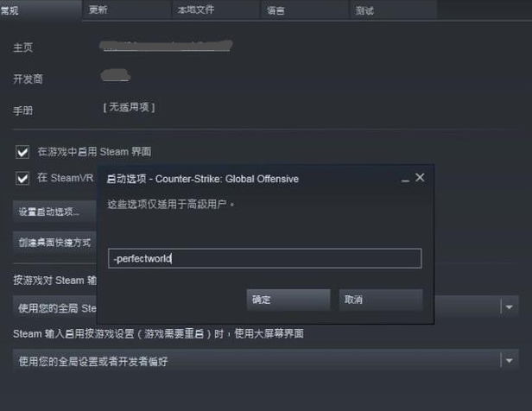
Task: Expand the developer preference dropdown arrow
Action: tap(509, 360)
